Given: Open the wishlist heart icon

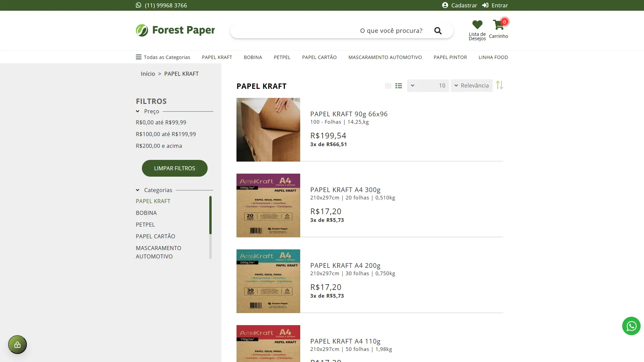Looking at the screenshot, I should click(x=477, y=24).
